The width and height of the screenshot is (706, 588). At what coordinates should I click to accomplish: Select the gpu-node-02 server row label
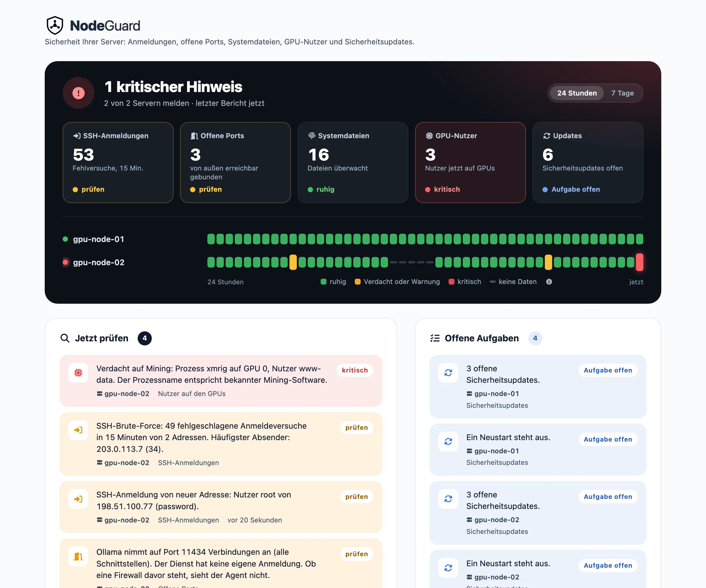pyautogui.click(x=99, y=263)
